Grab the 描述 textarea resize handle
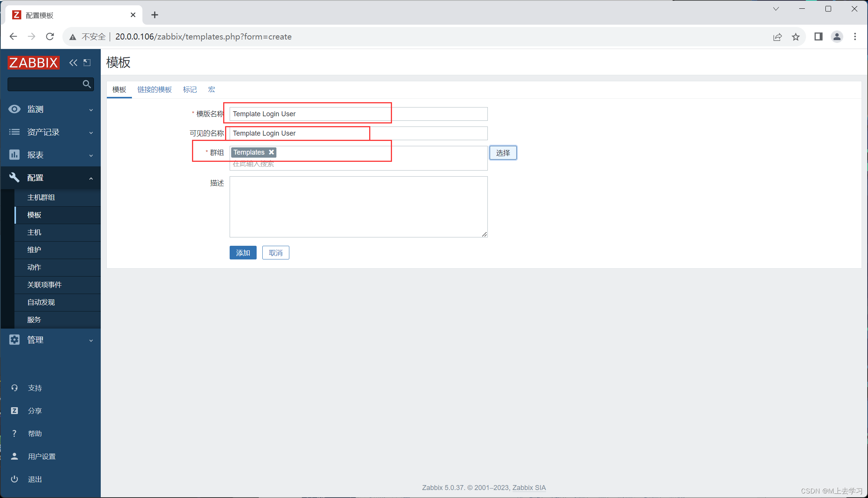This screenshot has height=498, width=868. pyautogui.click(x=484, y=234)
